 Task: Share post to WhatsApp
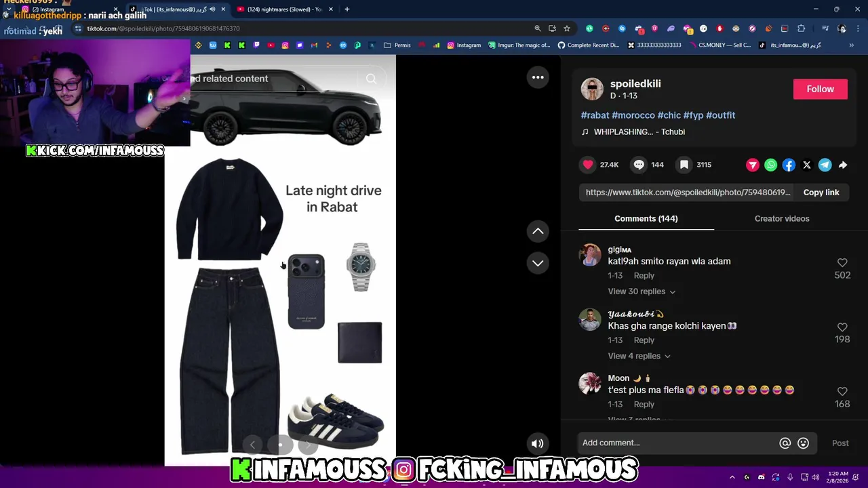click(770, 165)
